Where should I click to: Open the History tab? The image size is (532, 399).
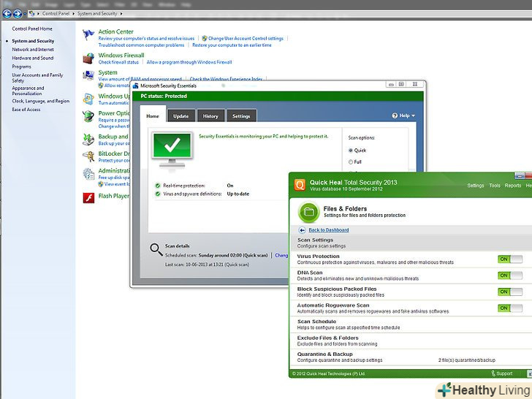(210, 115)
